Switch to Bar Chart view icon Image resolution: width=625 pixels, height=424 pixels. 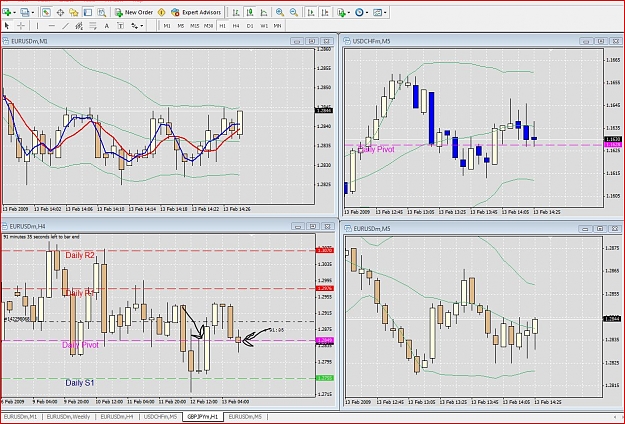pos(236,12)
